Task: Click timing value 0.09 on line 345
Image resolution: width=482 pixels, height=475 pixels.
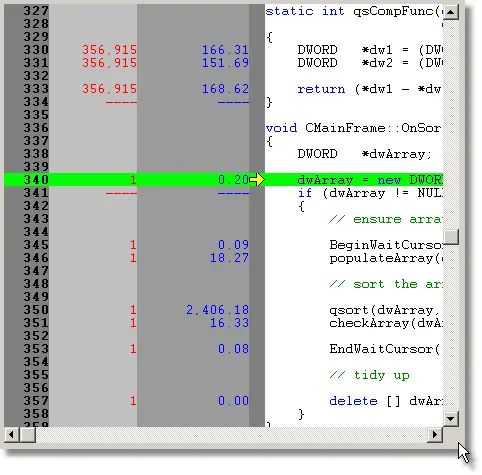Action: (233, 245)
